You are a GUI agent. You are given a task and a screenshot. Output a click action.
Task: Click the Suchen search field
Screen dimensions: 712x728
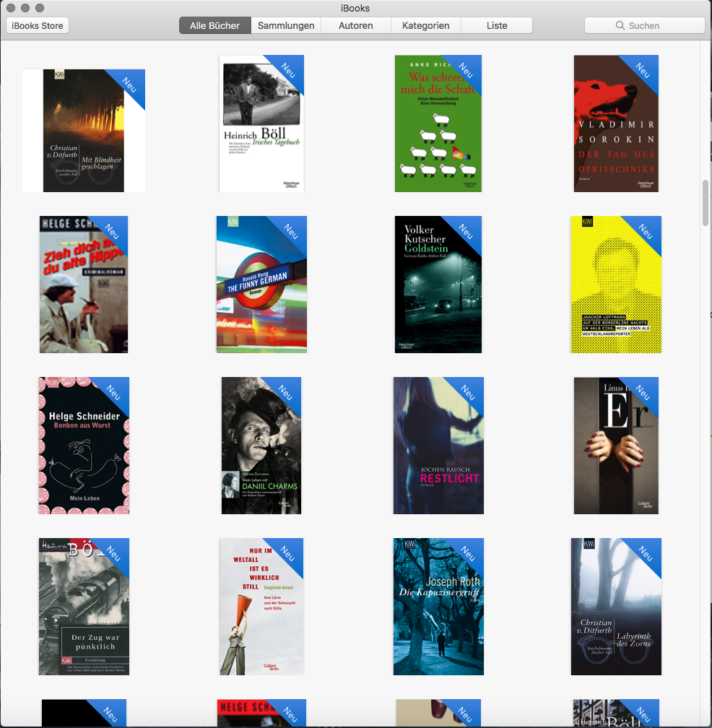click(644, 25)
